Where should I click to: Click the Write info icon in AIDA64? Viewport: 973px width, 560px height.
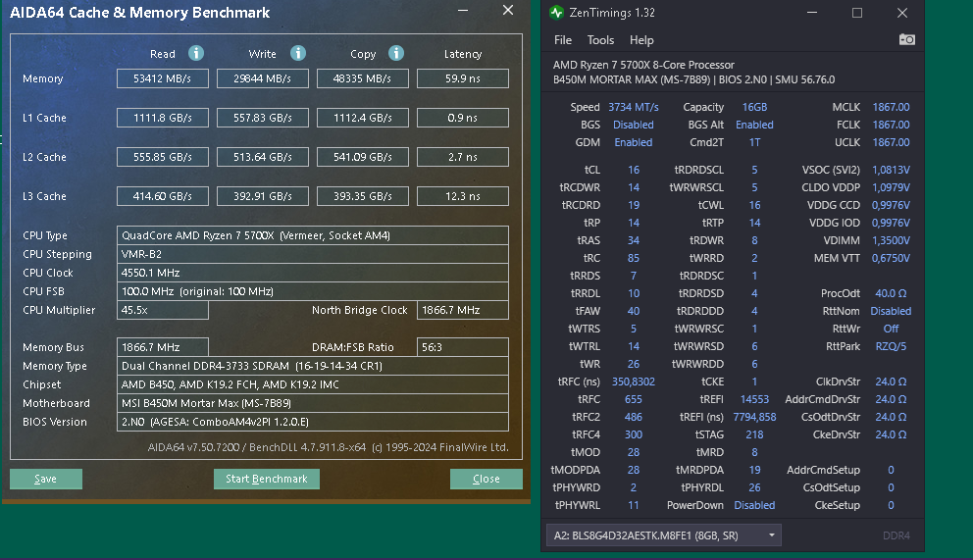[x=298, y=53]
